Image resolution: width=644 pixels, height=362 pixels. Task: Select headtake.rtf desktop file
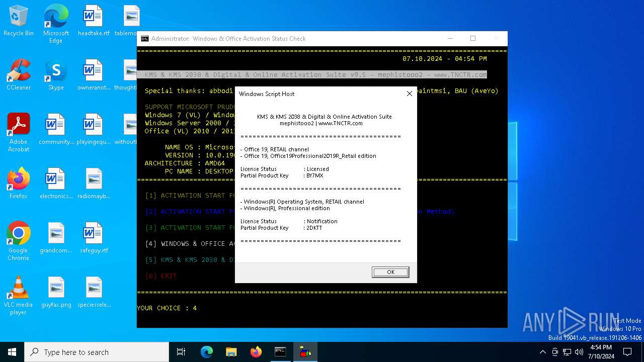(94, 21)
